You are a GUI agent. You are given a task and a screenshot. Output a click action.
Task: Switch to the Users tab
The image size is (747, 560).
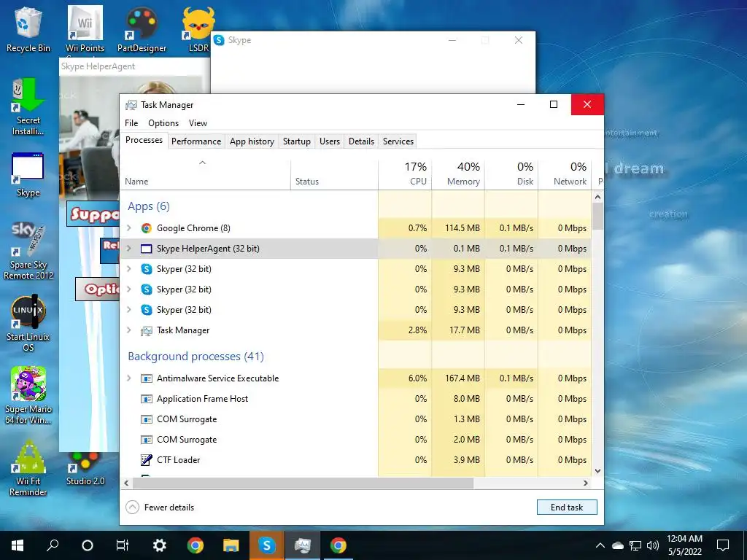click(x=330, y=141)
